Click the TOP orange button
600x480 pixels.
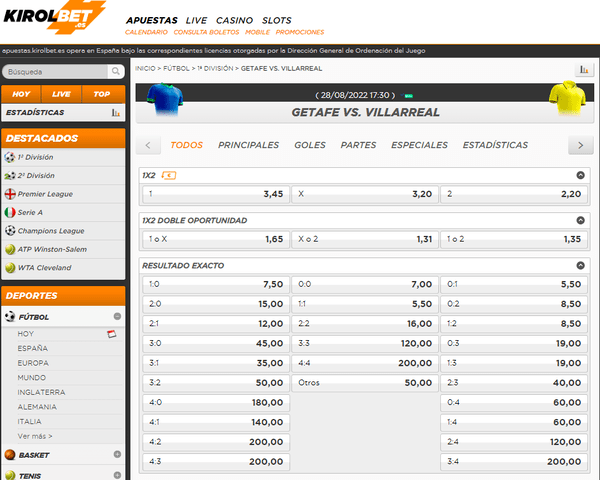tap(102, 94)
